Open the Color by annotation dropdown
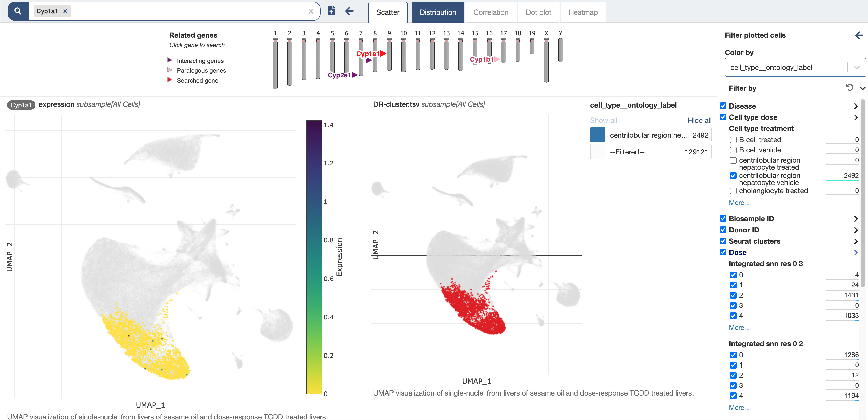Screen dimensions: 868x420 click(795, 68)
